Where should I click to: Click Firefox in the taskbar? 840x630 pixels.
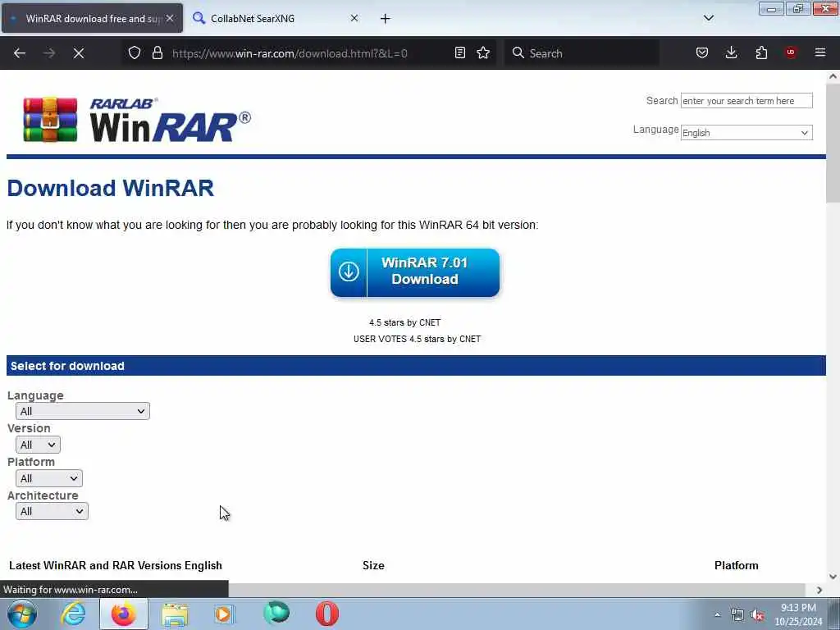click(123, 614)
